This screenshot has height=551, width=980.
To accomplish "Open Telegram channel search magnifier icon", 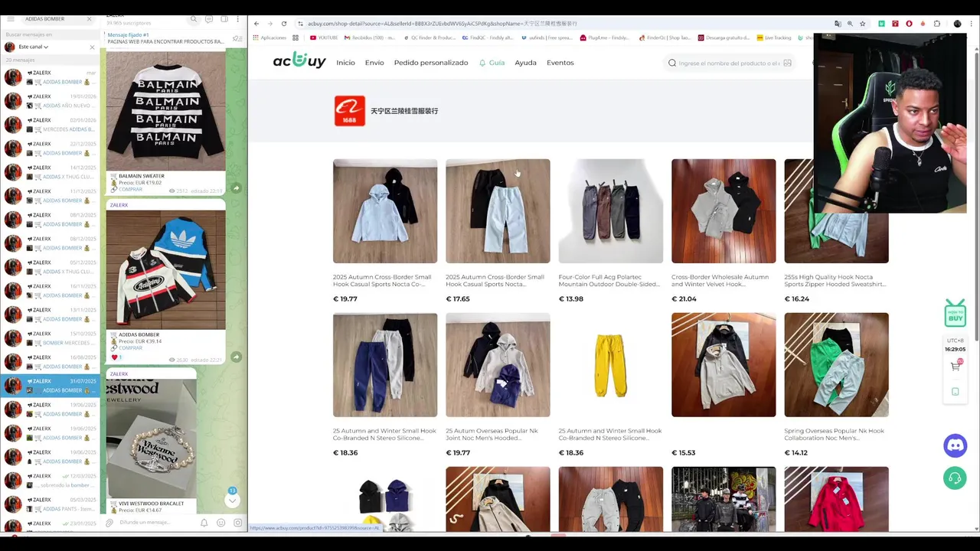I will pos(194,19).
